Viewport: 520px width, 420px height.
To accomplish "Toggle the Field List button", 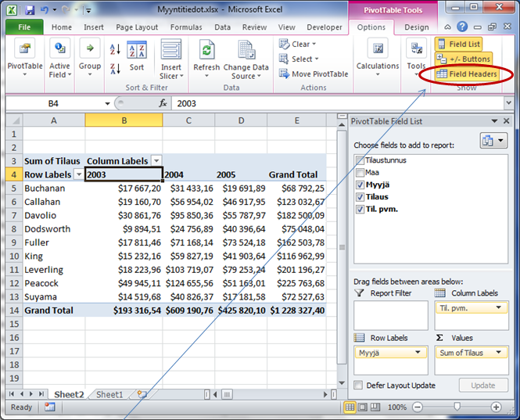I will click(458, 45).
